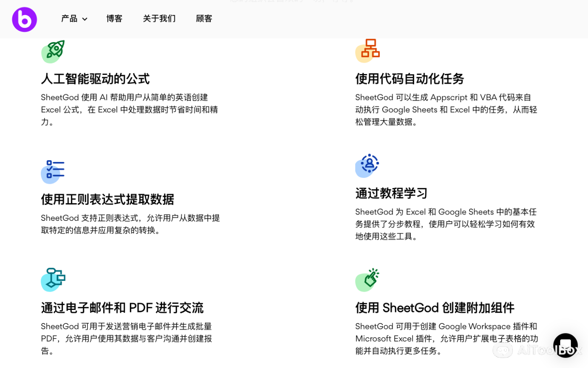The width and height of the screenshot is (588, 368).
Task: Click the purple b logo icon
Action: pos(24,19)
